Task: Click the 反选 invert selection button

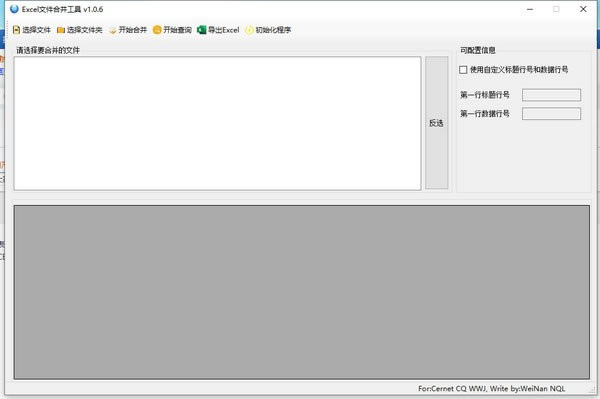Action: pyautogui.click(x=436, y=123)
